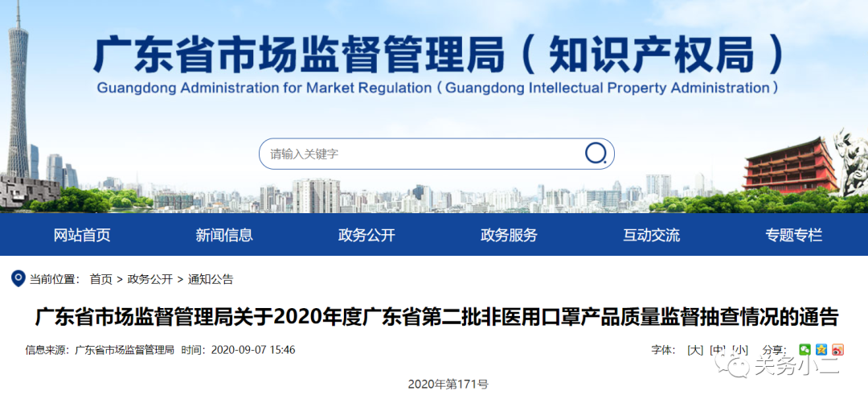
Task: Open the 新闻信息 navigation tab
Action: click(224, 235)
